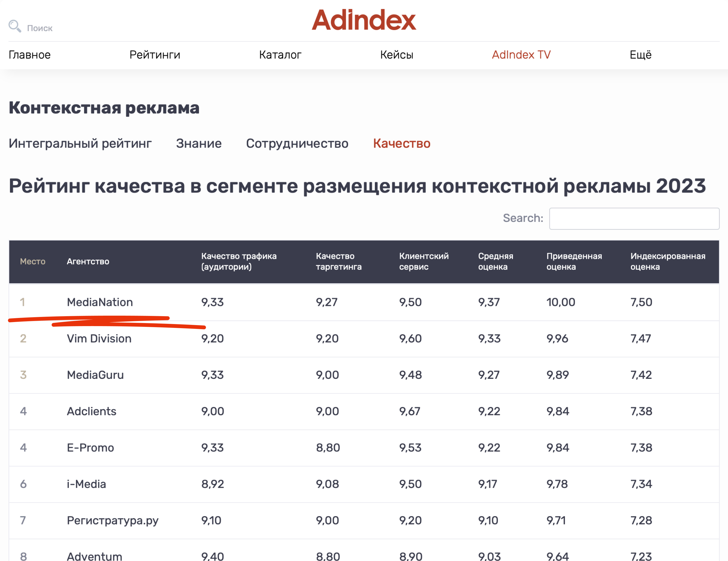Screen dimensions: 728x561
Task: Click MediaNation's 10,00 приведенная оценка value
Action: coord(561,302)
